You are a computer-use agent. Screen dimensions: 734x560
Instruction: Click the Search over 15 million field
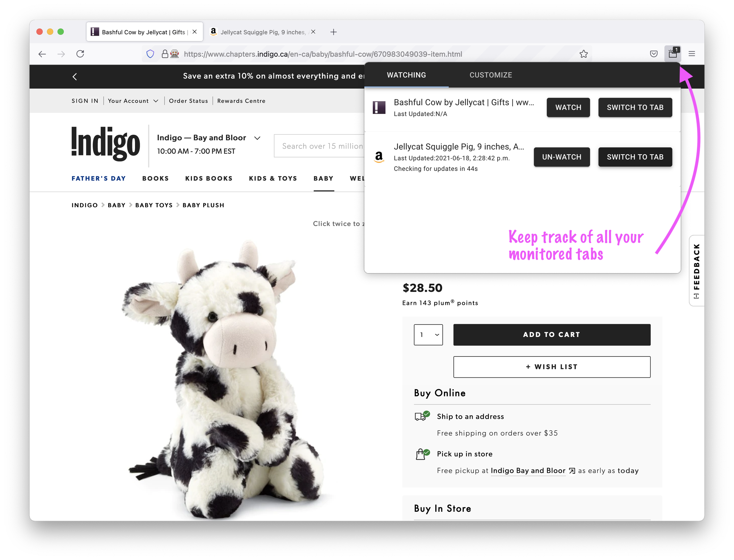pyautogui.click(x=319, y=146)
